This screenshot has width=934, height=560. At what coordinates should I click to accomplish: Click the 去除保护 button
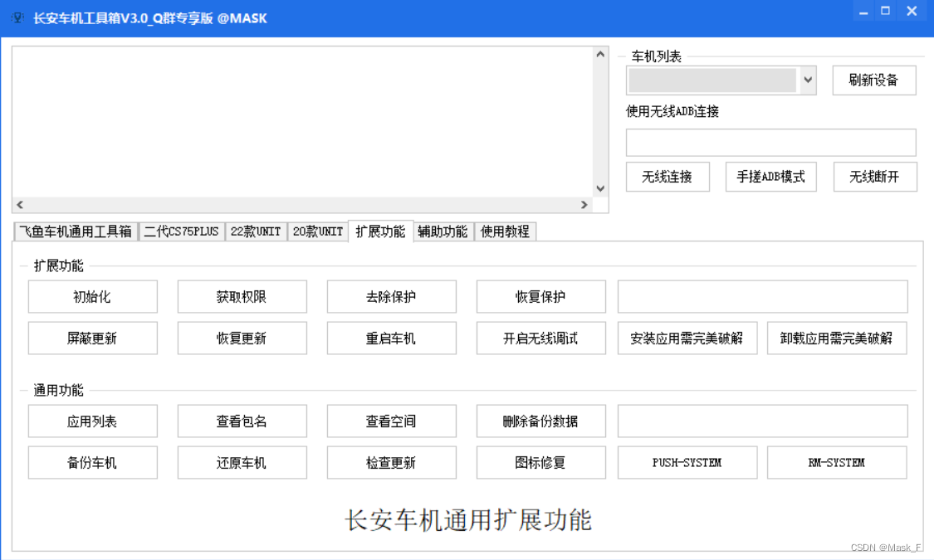[x=391, y=296]
